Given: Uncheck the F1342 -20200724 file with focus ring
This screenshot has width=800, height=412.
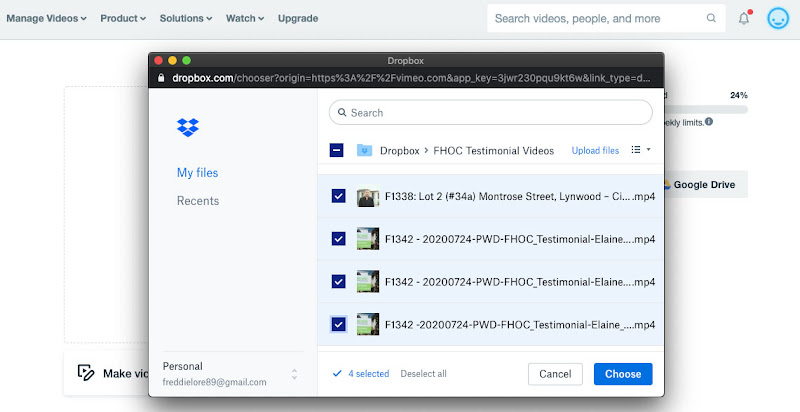Looking at the screenshot, I should coord(338,325).
